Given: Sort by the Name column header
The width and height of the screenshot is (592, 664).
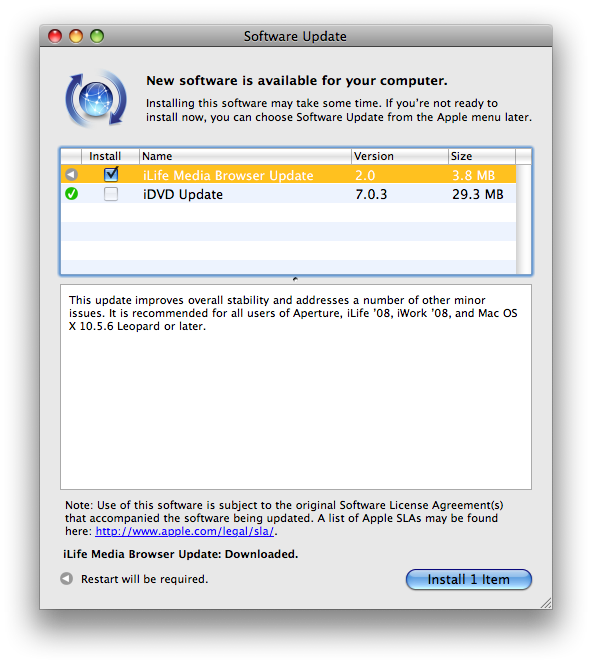Looking at the screenshot, I should (x=245, y=156).
